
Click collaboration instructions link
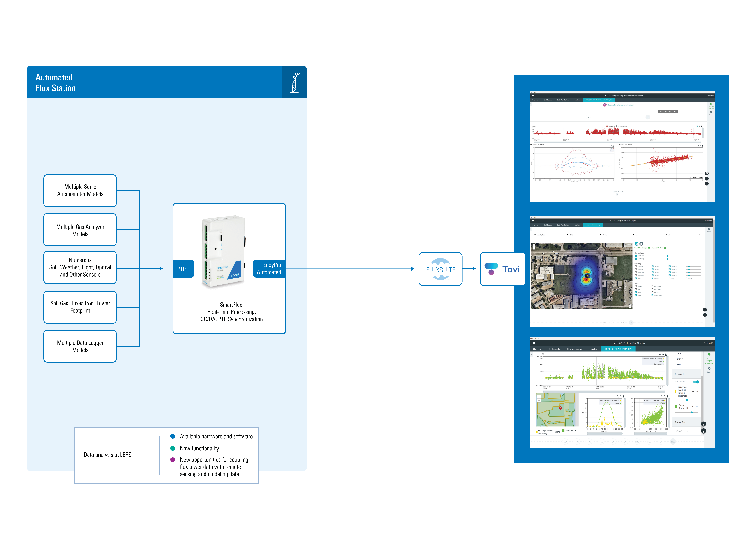(x=620, y=105)
